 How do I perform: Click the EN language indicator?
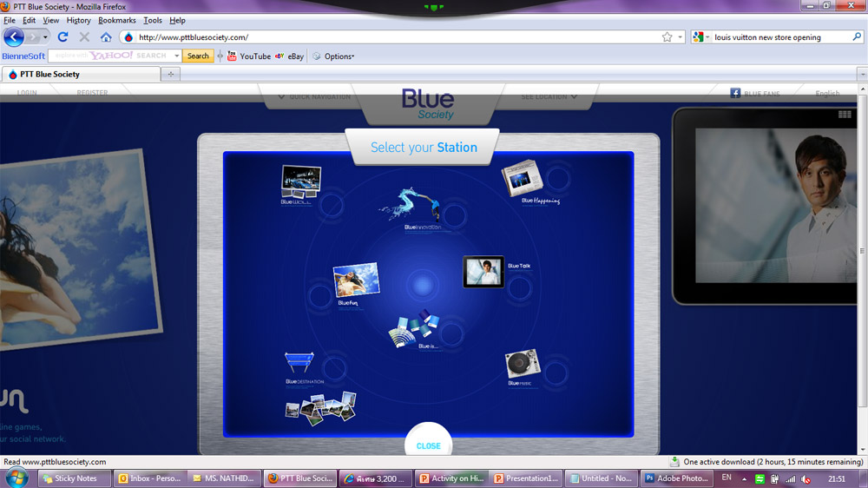(x=727, y=478)
